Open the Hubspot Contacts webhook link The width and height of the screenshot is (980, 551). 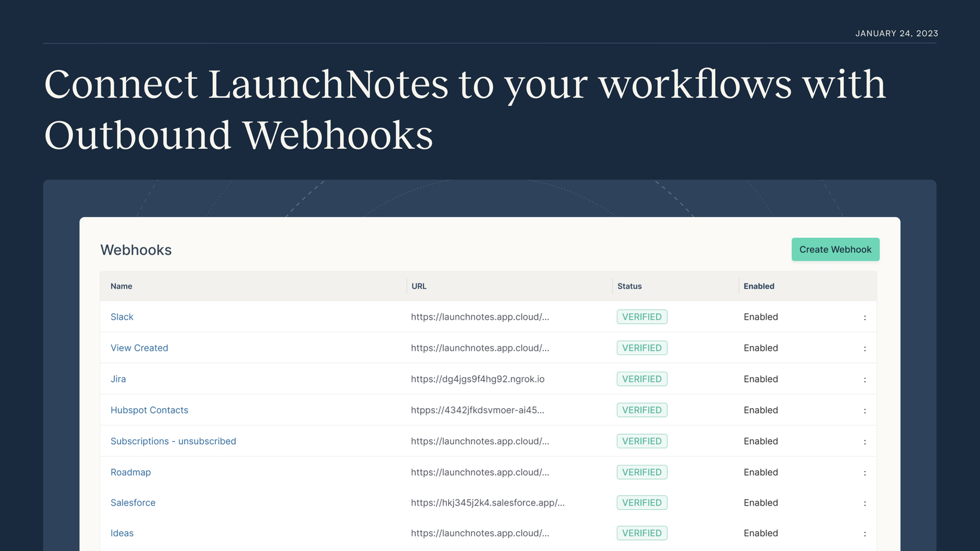coord(149,410)
